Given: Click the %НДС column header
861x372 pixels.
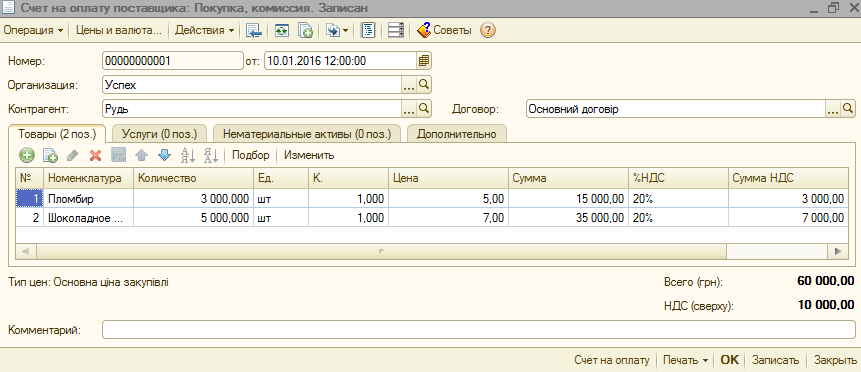Looking at the screenshot, I should 678,178.
